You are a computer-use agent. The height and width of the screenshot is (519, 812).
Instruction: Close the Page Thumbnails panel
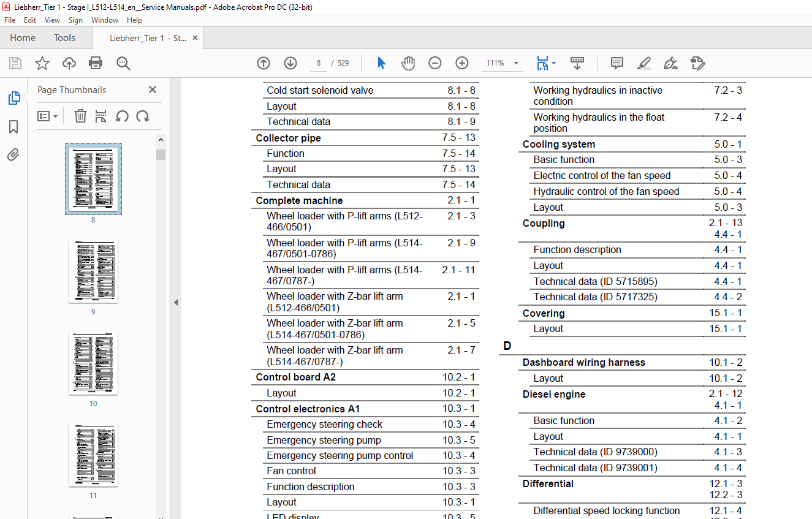[x=153, y=89]
